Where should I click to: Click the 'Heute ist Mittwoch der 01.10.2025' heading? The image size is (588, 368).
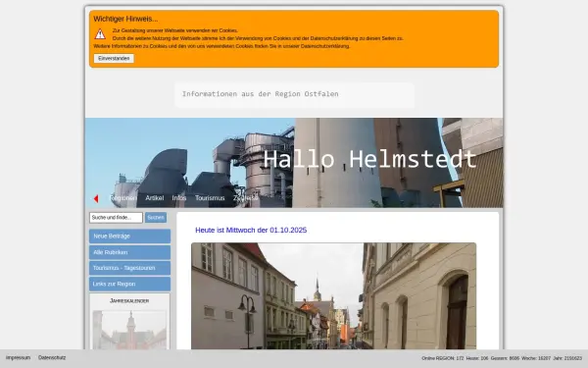pos(251,231)
